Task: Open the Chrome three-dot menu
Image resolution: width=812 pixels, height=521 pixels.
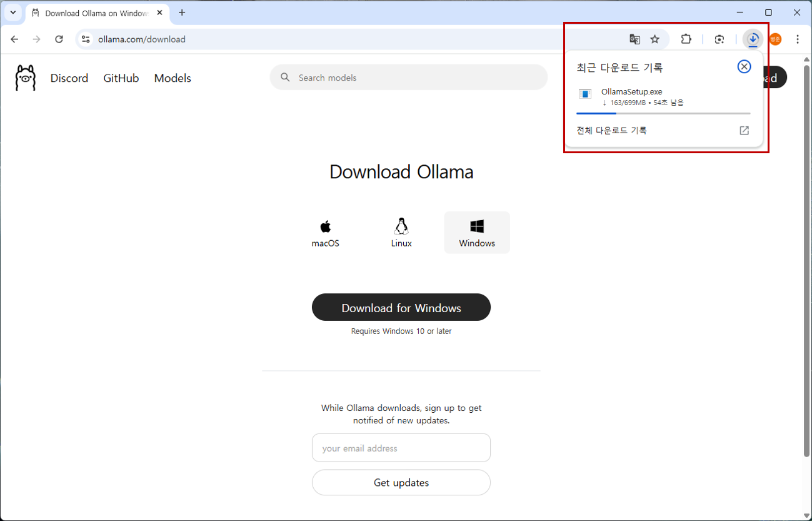Action: (x=798, y=39)
